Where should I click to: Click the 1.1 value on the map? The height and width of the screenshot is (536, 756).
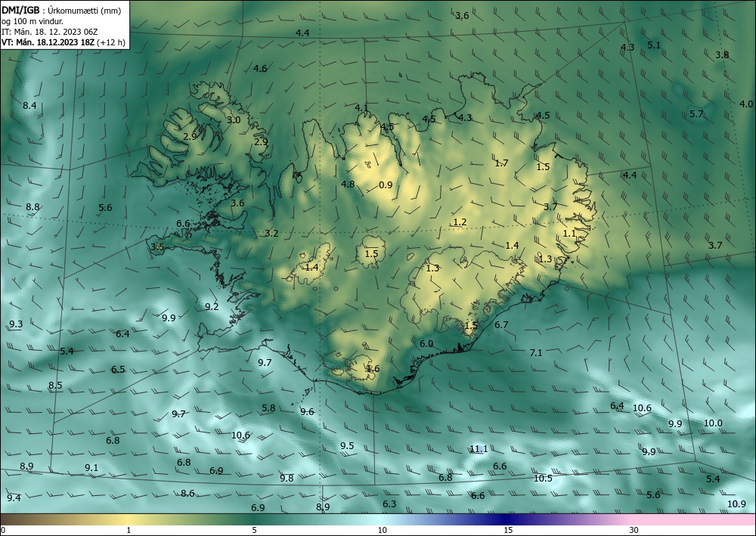[569, 234]
